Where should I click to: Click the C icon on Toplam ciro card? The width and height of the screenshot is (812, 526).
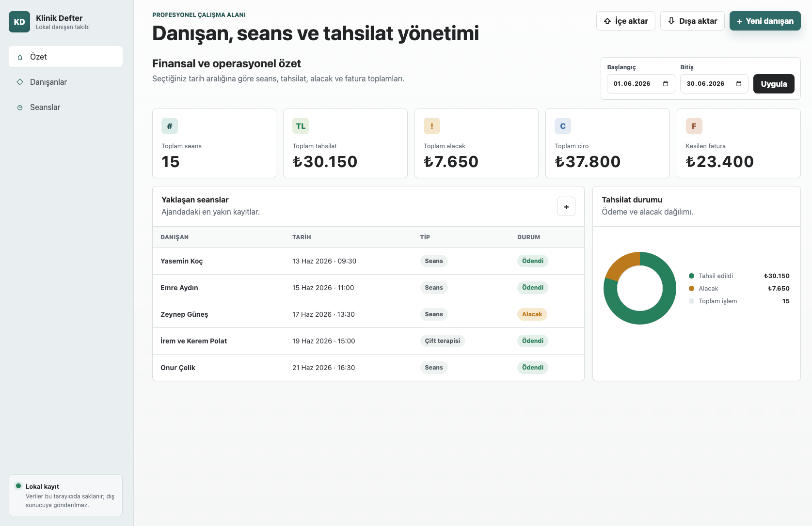pos(563,126)
